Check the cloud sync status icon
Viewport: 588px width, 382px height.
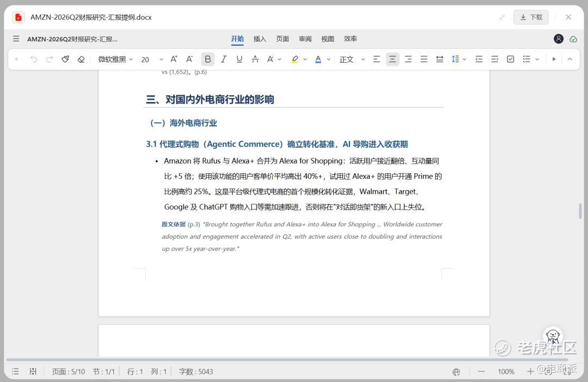573,39
